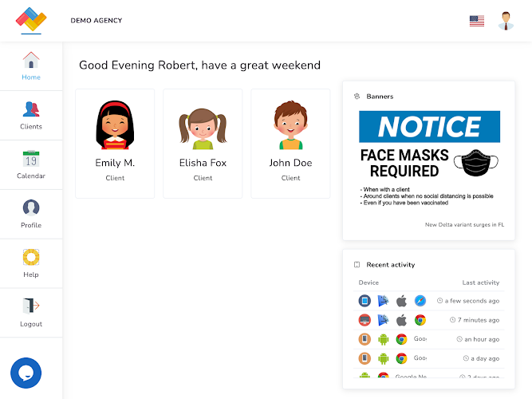Click the Elisha Fox name text
Screen dimensions: 532x399
pyautogui.click(x=203, y=163)
